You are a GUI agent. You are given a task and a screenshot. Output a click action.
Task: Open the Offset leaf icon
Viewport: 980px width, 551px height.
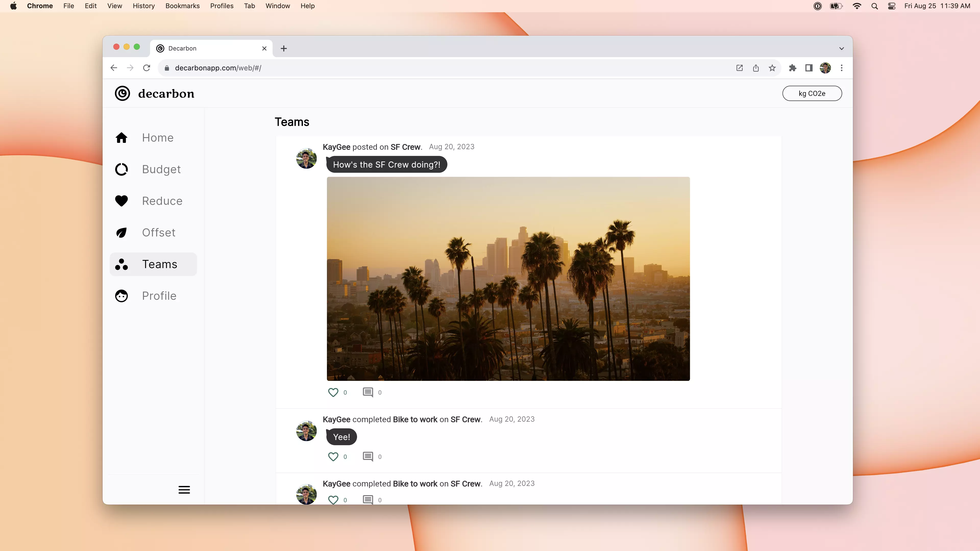(x=121, y=232)
